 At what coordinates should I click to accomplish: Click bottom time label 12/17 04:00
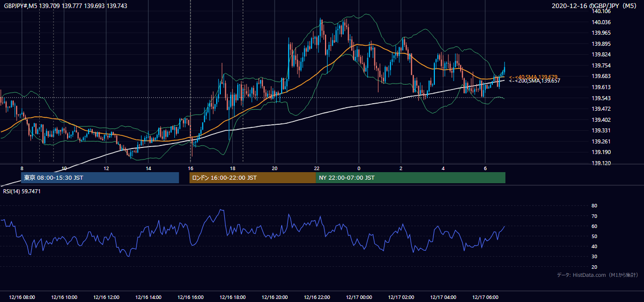point(443,297)
